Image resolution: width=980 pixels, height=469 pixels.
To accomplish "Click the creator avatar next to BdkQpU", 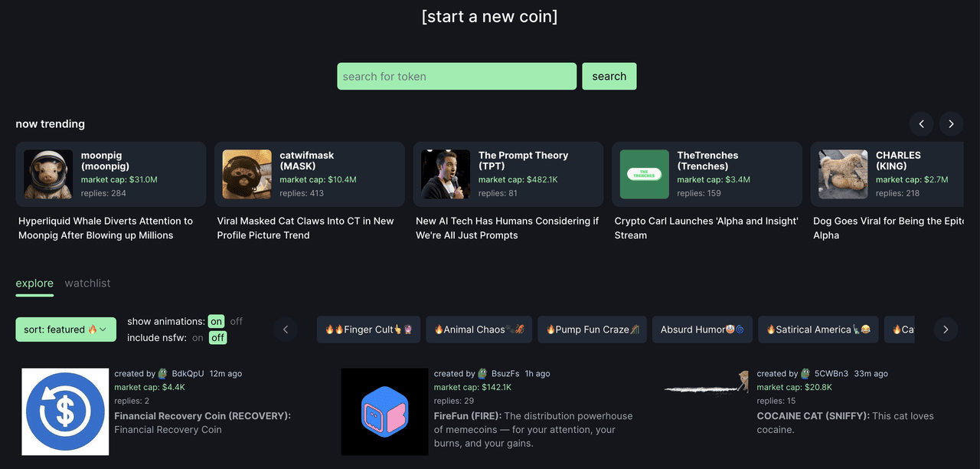I will coord(162,374).
